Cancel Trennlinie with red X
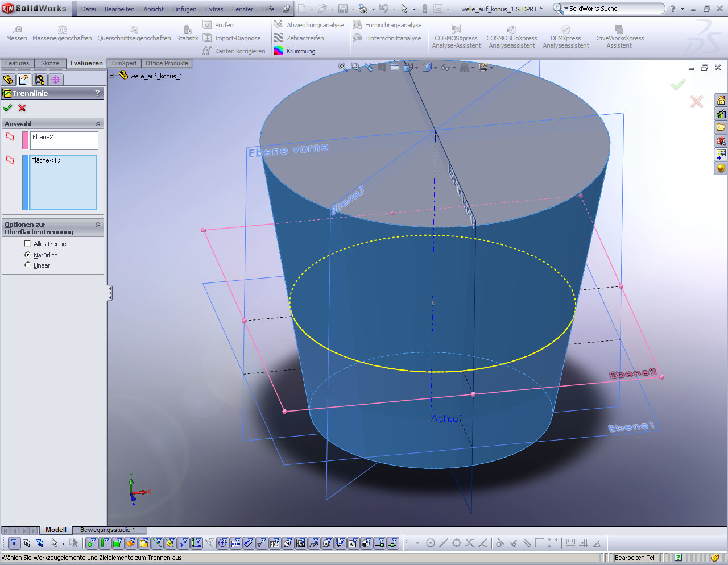The height and width of the screenshot is (565, 728). click(22, 108)
